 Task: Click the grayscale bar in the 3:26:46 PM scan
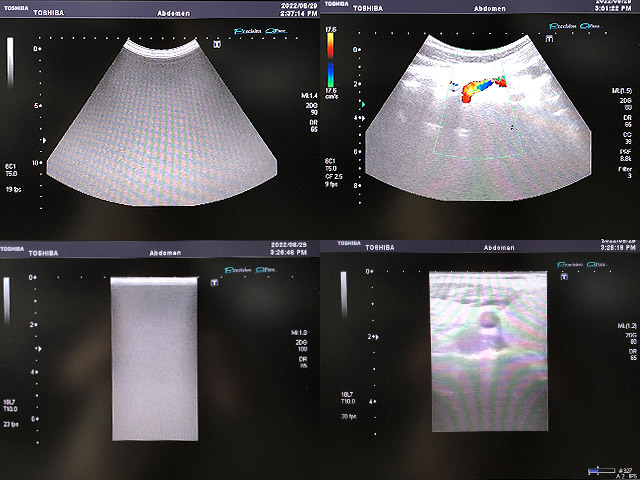(7, 300)
